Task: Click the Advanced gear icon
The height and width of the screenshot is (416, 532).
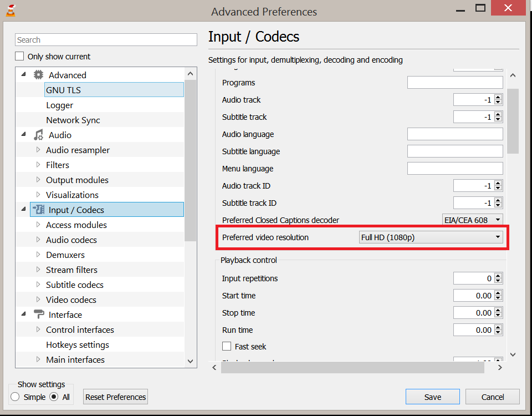Action: [38, 75]
